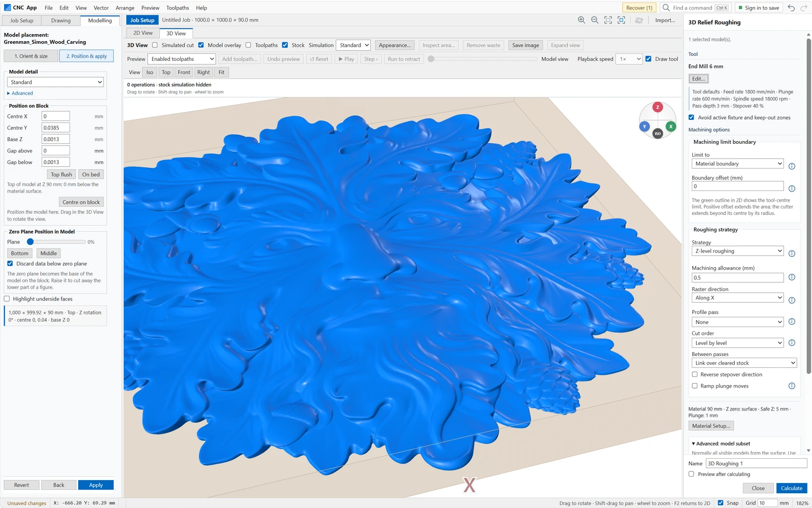Click the zoom to selection icon
The image size is (812, 508).
point(621,20)
